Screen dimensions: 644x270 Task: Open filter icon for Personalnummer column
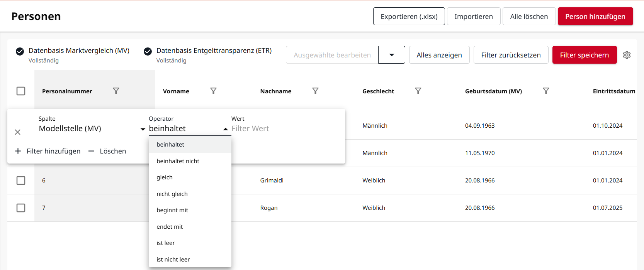tap(116, 91)
